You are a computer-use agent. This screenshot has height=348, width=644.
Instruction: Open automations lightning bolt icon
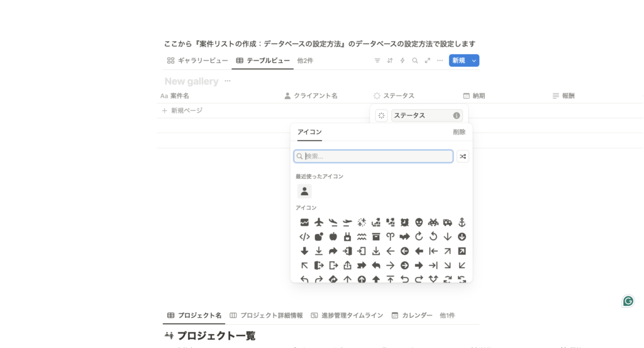(x=402, y=60)
